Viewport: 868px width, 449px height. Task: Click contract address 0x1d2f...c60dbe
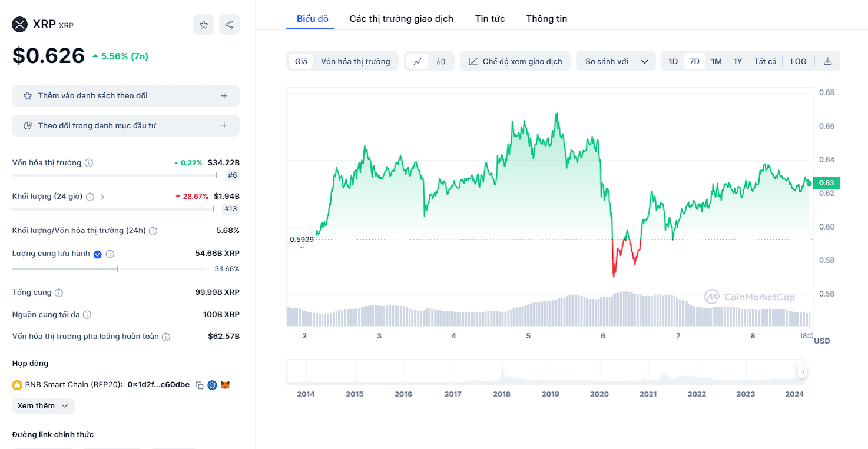158,385
